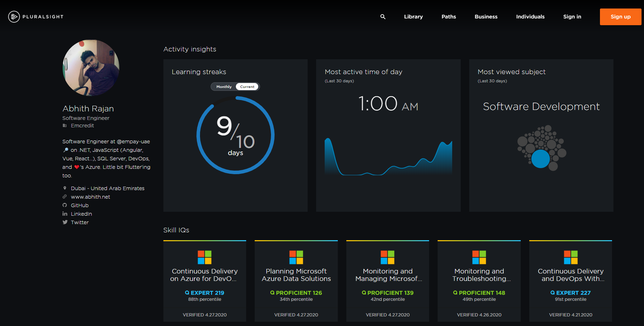Select the LinkedIn icon
Viewport: 644px width, 326px height.
65,214
